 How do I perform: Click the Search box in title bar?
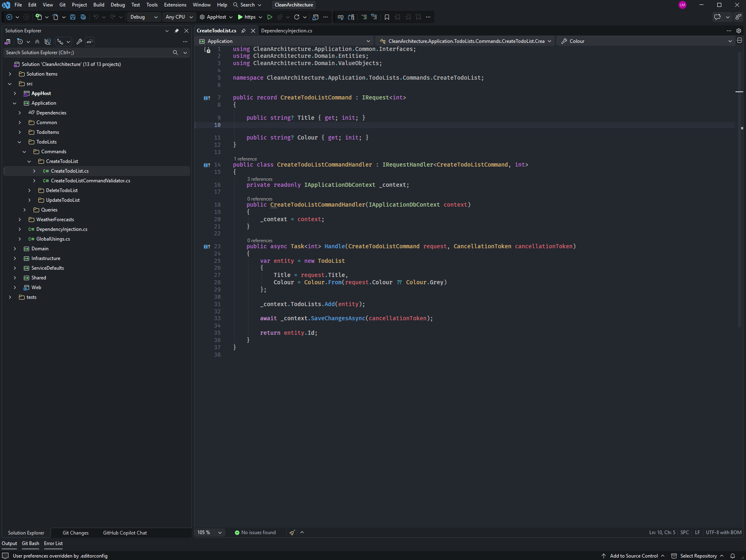(x=247, y=5)
